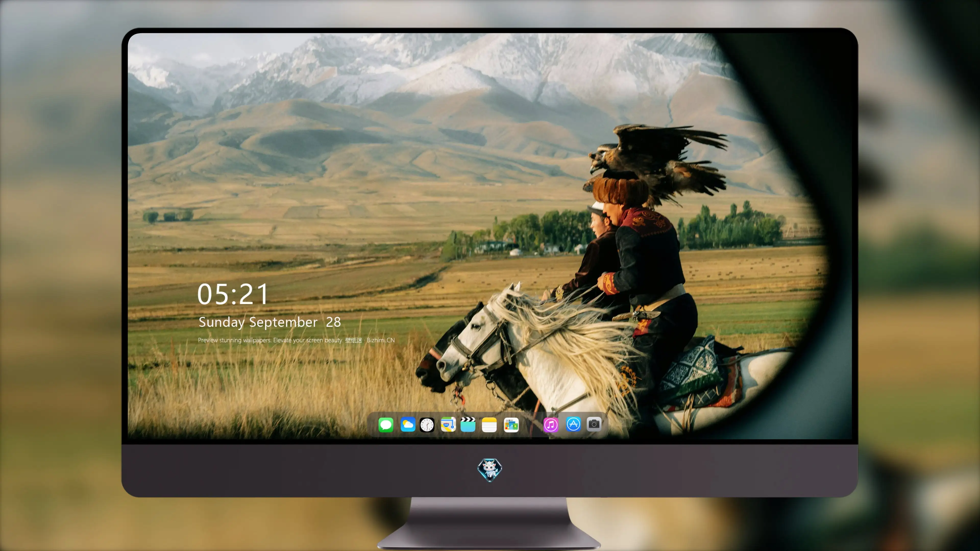Click the 05:21 clock display

[232, 294]
